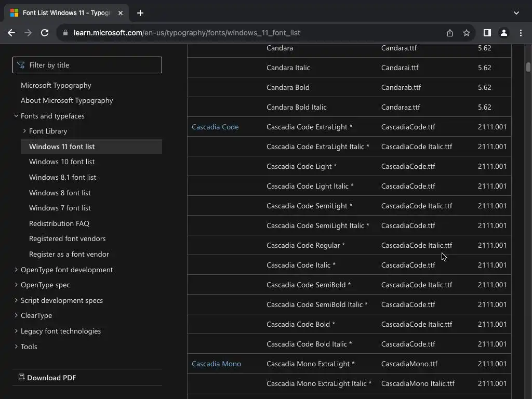Open the side panel icon
The width and height of the screenshot is (532, 399).
[x=487, y=33]
